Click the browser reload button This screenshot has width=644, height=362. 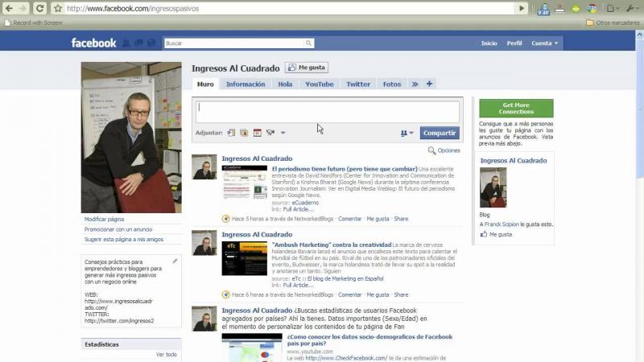40,8
